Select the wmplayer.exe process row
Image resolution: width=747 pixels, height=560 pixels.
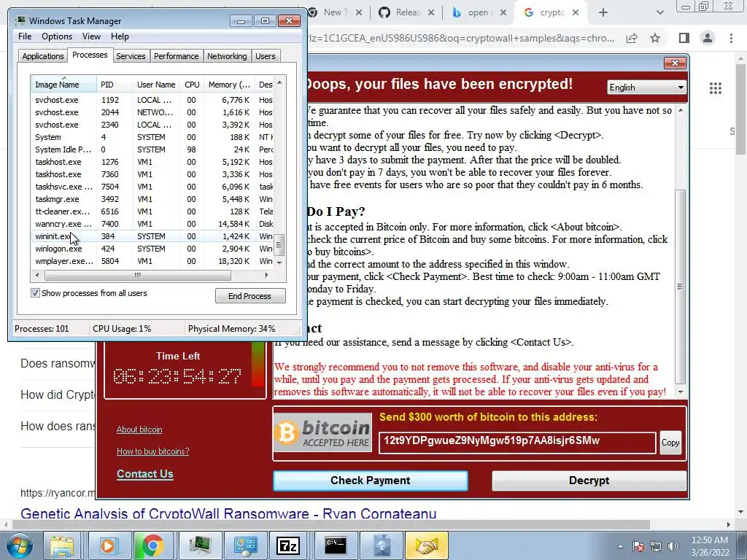153,261
